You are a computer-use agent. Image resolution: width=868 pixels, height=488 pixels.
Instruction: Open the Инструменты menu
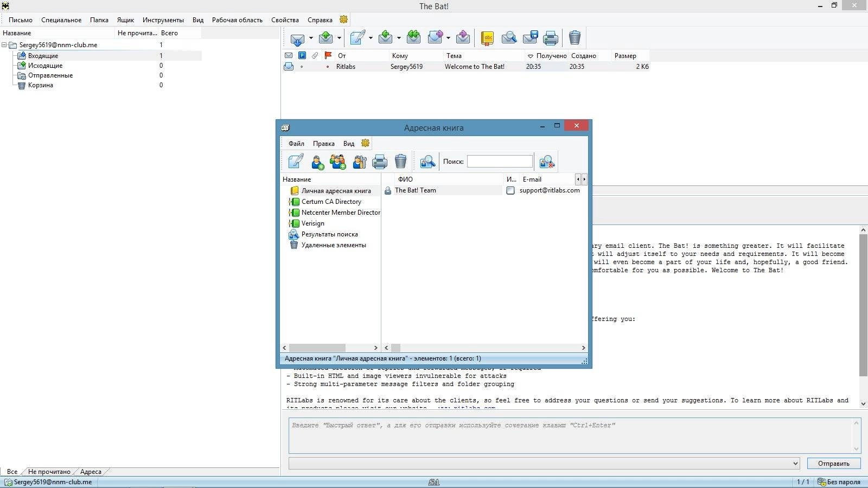pos(163,20)
